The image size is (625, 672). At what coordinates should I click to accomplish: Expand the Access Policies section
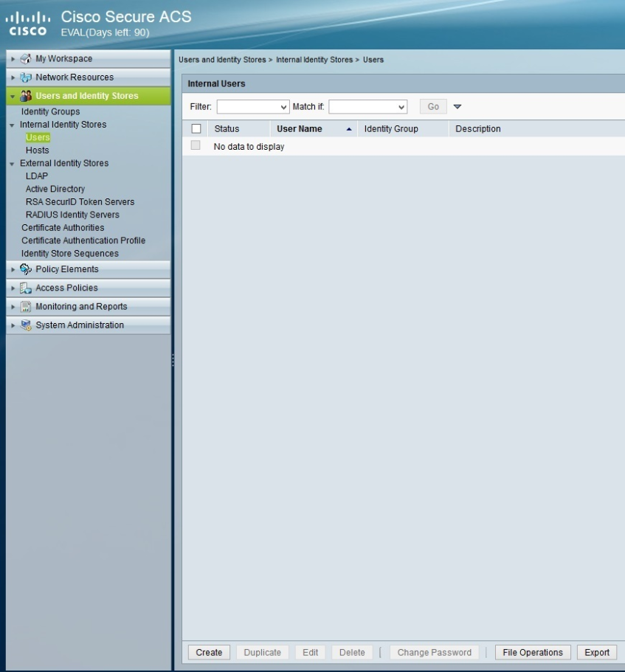coord(13,288)
